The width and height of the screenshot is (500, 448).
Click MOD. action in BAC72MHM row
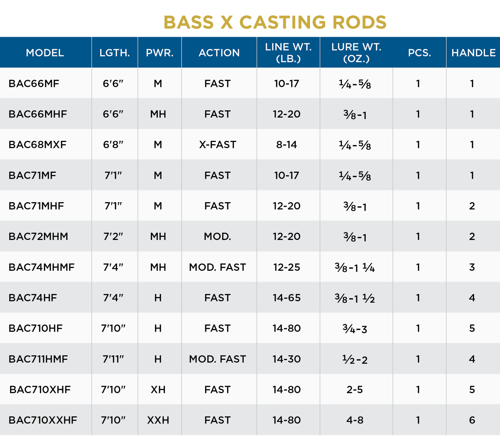pos(217,236)
